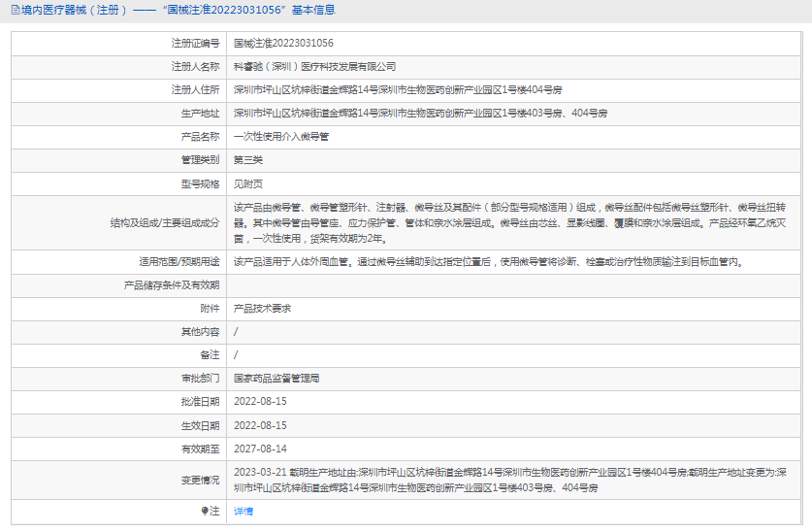Click the registrant address ending in 404号房
Screen dimensions: 812x532
pyautogui.click(x=398, y=89)
